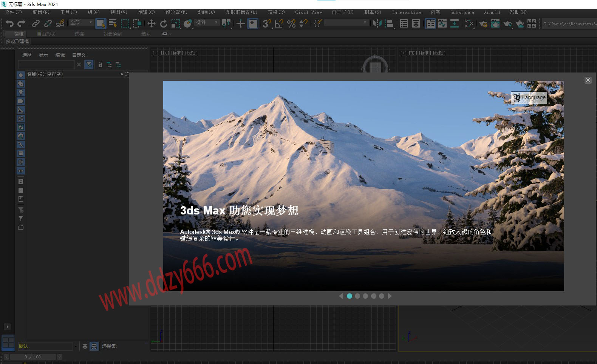Open the 文件(F) menu

coord(13,12)
